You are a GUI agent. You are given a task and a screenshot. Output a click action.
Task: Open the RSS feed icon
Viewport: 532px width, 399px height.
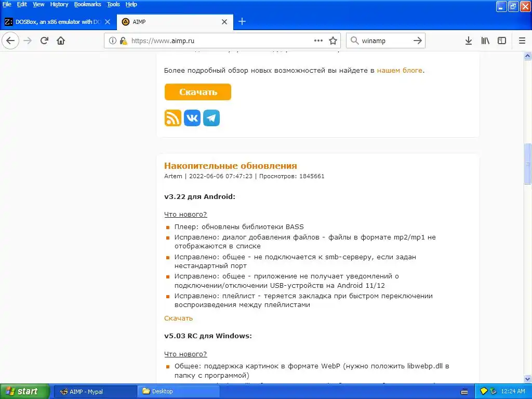pyautogui.click(x=173, y=118)
